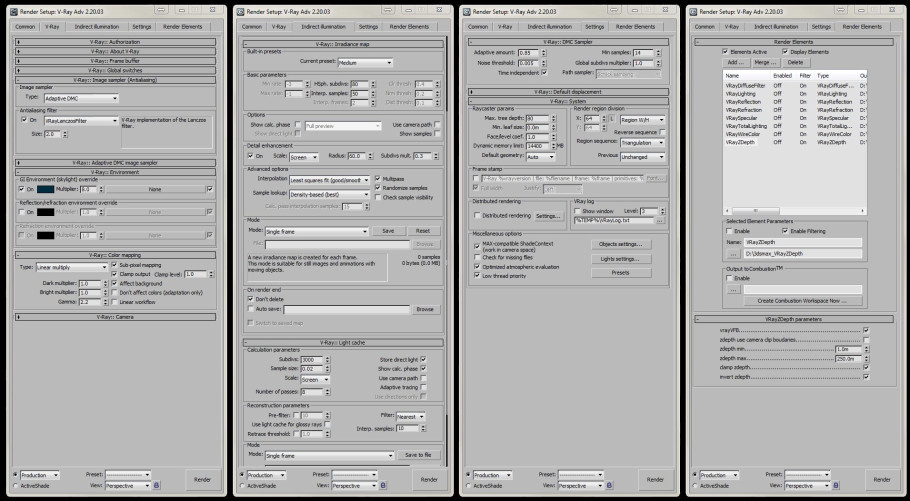The width and height of the screenshot is (910, 501).
Task: Toggle the Randomize samples checkbox
Action: tap(378, 188)
